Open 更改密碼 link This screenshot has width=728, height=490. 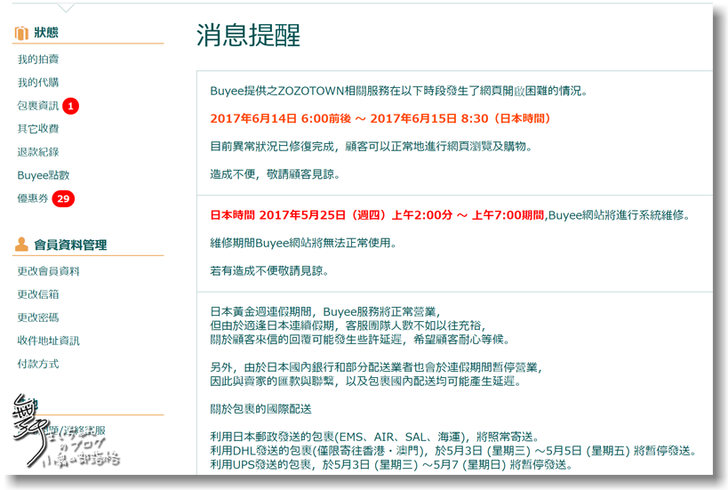click(x=38, y=318)
